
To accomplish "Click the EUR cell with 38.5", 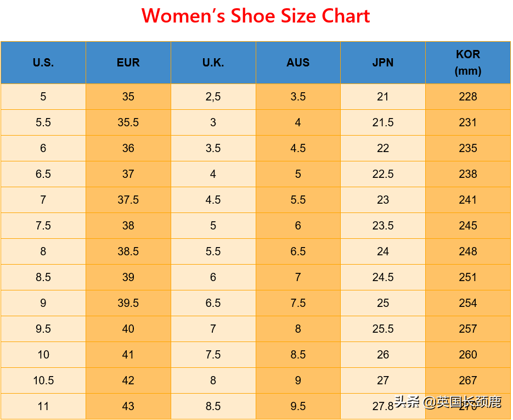I will coord(128,251).
